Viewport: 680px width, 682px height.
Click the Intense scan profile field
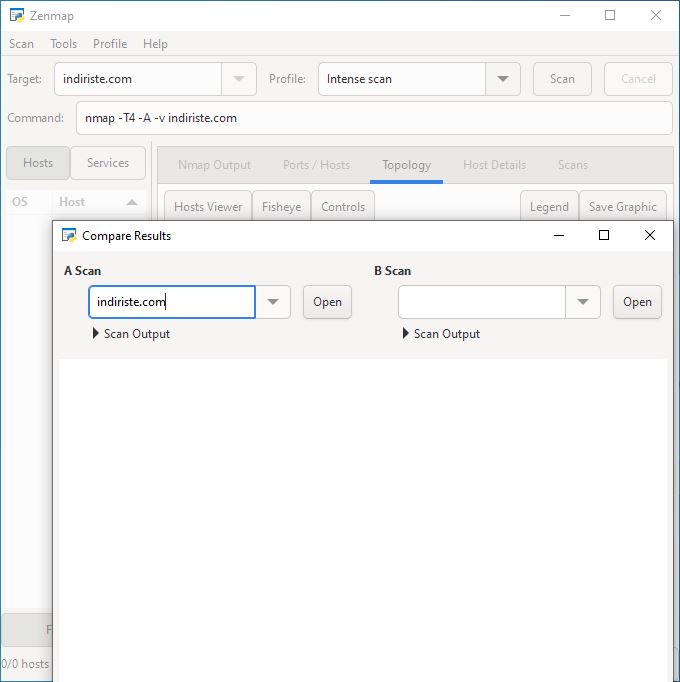[x=402, y=79]
